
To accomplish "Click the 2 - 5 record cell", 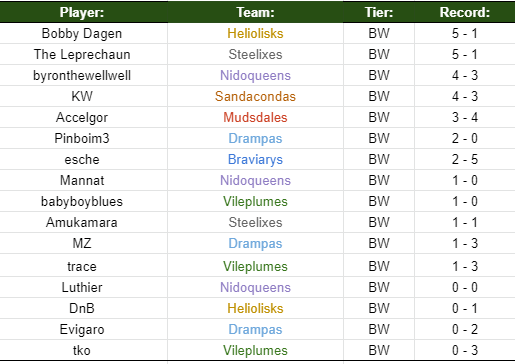I will click(x=465, y=159).
